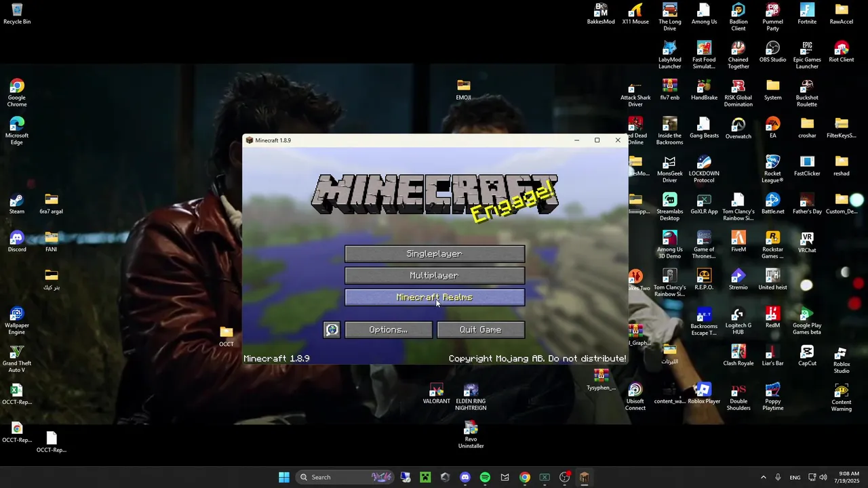Select the Ubisoft Connect icon
The height and width of the screenshot is (488, 868).
click(x=635, y=397)
